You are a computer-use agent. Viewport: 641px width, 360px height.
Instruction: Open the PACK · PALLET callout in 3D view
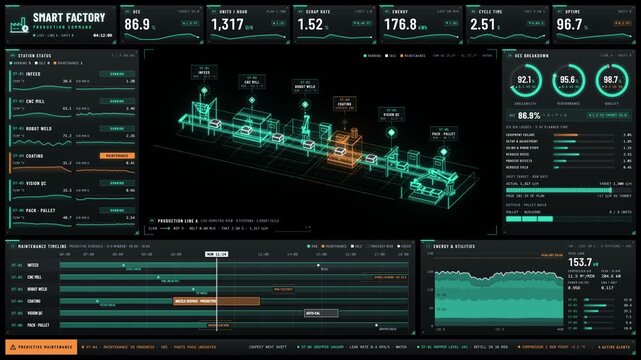point(444,134)
